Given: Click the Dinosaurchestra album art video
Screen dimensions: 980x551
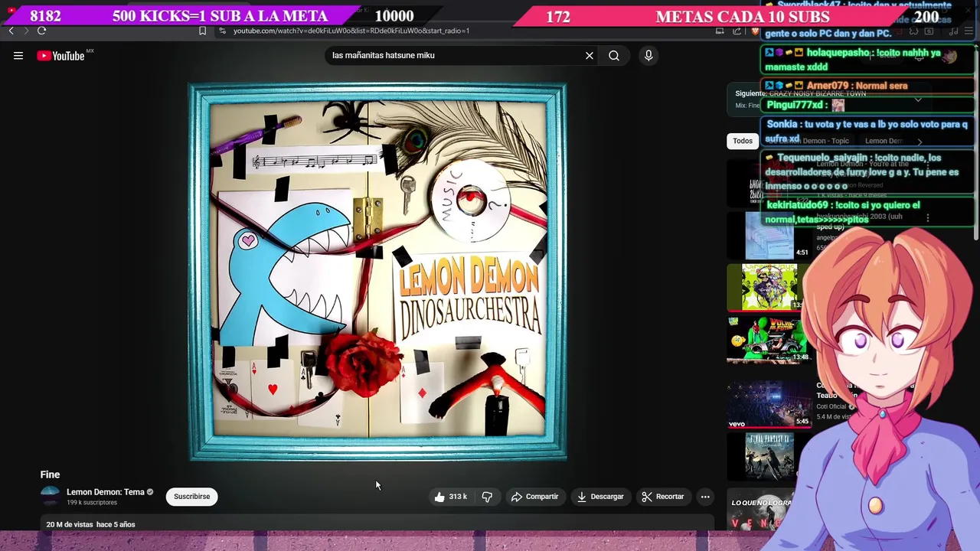Looking at the screenshot, I should [x=378, y=272].
